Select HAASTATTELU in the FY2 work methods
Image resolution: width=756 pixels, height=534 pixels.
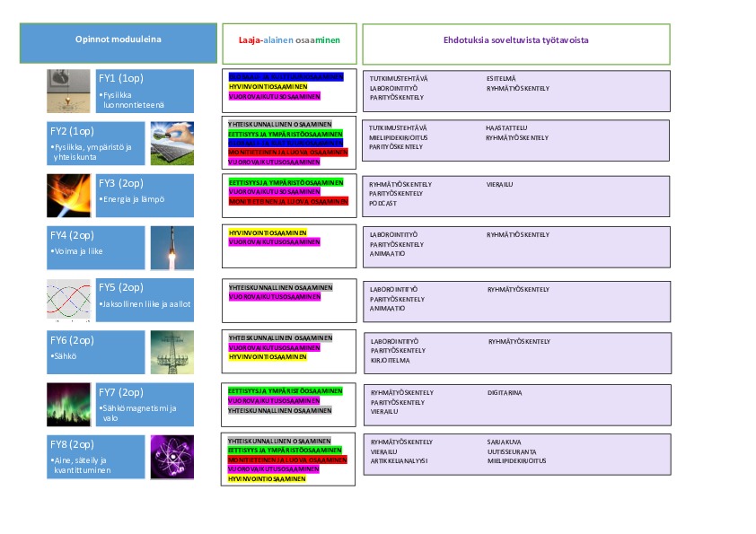(506, 128)
